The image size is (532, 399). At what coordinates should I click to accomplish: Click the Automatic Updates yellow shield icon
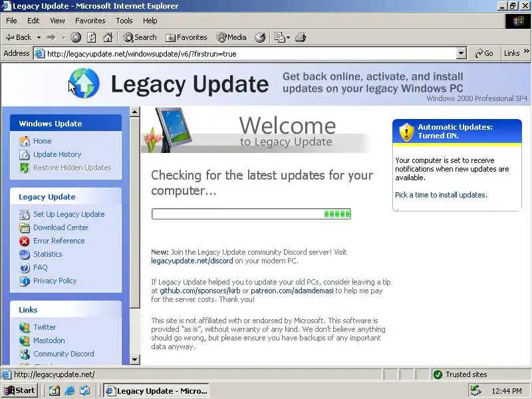(x=407, y=132)
